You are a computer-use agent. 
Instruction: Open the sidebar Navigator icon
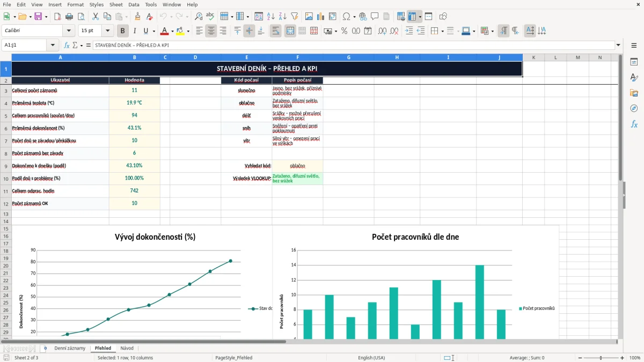pyautogui.click(x=634, y=108)
